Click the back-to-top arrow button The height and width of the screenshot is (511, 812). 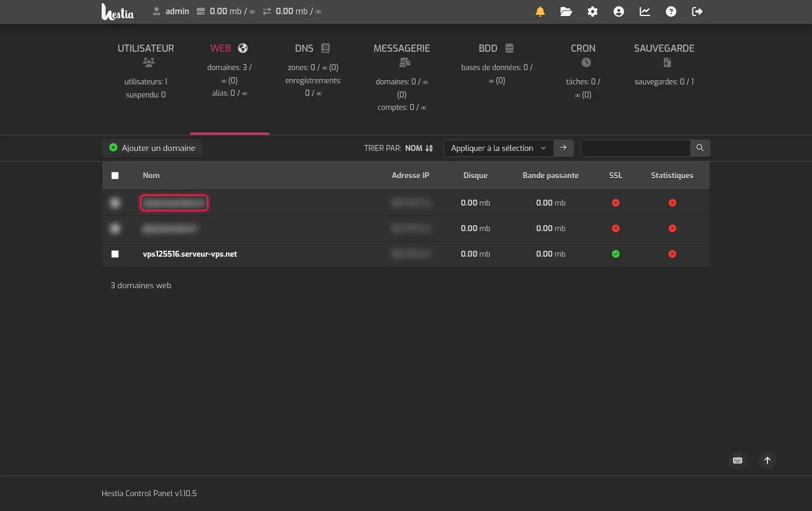pos(767,460)
